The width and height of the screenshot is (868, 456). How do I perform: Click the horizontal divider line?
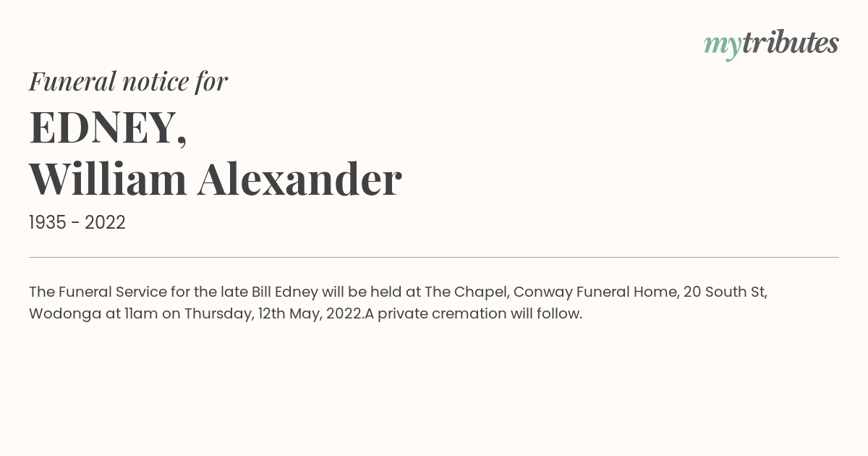[x=434, y=257]
